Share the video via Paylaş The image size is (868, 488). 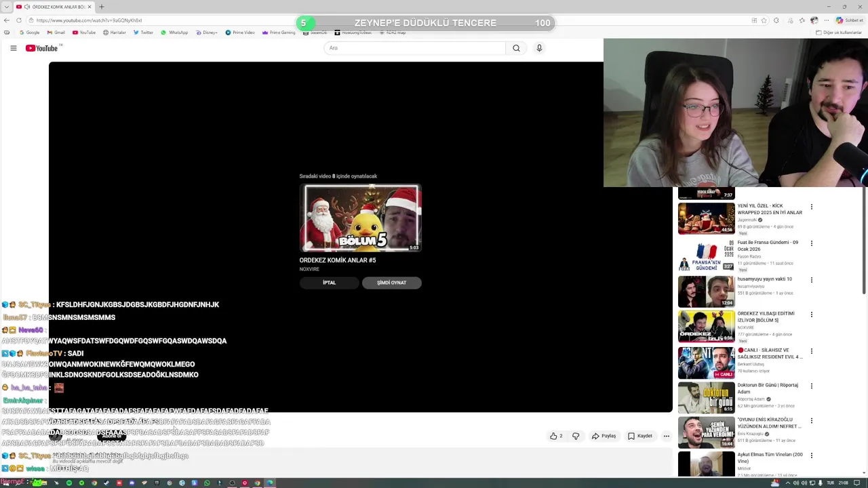click(604, 436)
